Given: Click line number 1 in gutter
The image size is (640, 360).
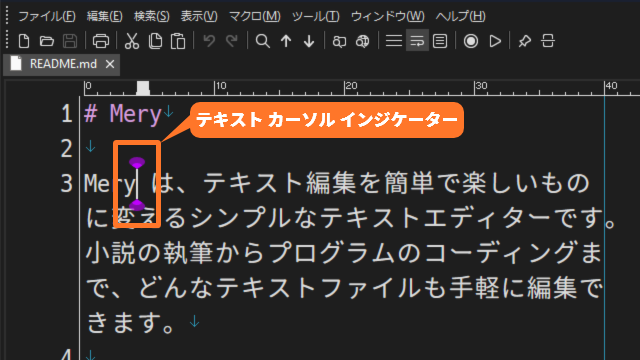Looking at the screenshot, I should tap(67, 113).
